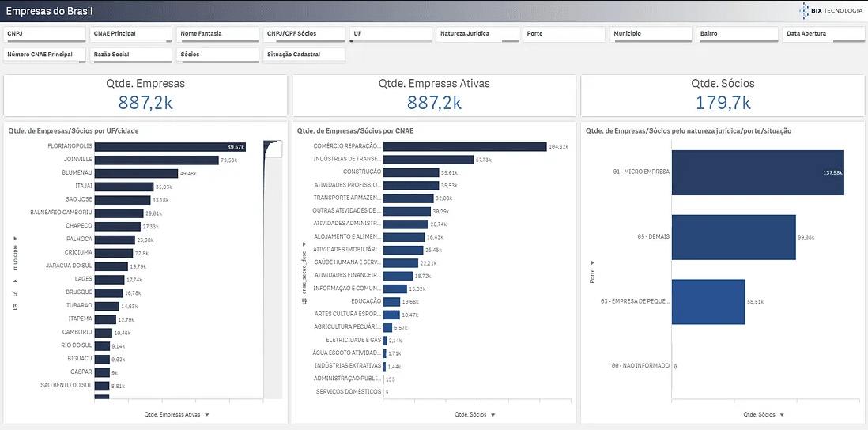Click the drill-down icon beside cnae_secao_desc
The width and height of the screenshot is (868, 430).
tap(304, 301)
